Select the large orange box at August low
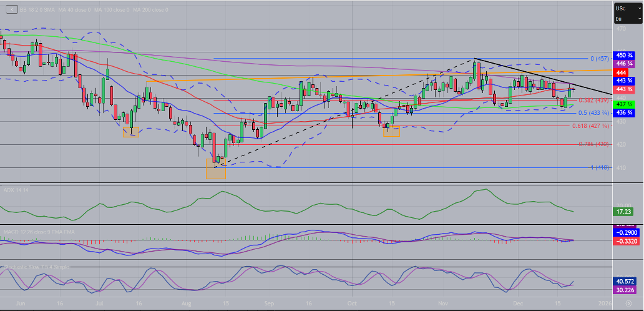 pyautogui.click(x=215, y=169)
